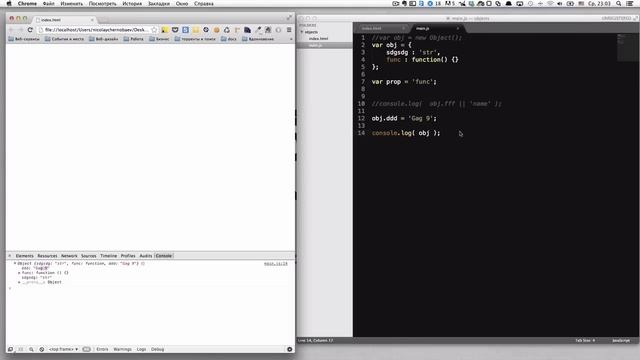
Task: Open the Бизнес bookmarks folder
Action: click(159, 39)
